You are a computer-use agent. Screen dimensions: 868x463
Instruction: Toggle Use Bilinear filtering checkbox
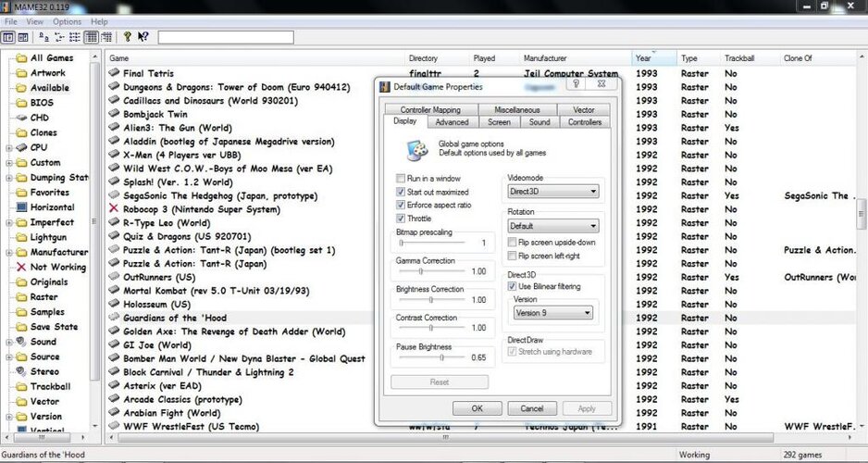coord(513,287)
